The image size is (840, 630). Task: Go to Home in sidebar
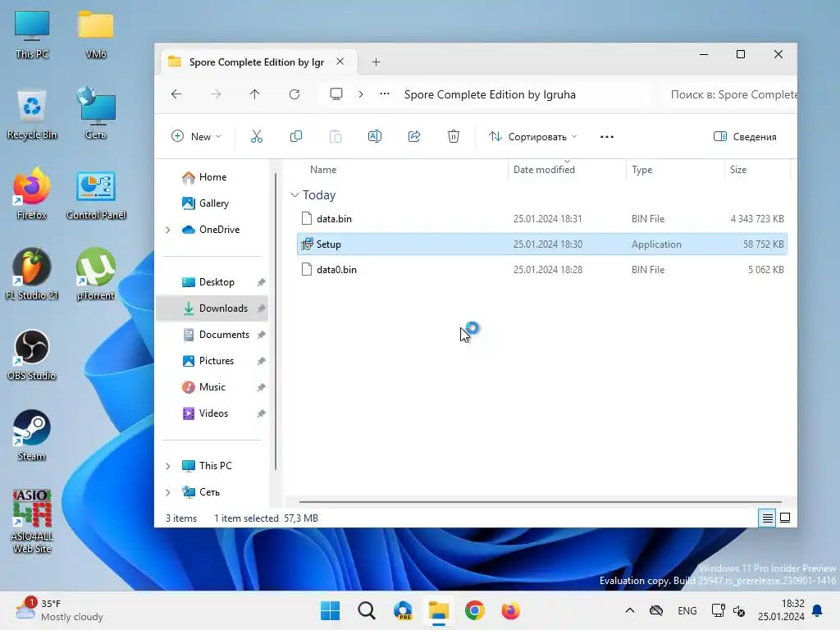click(x=212, y=177)
